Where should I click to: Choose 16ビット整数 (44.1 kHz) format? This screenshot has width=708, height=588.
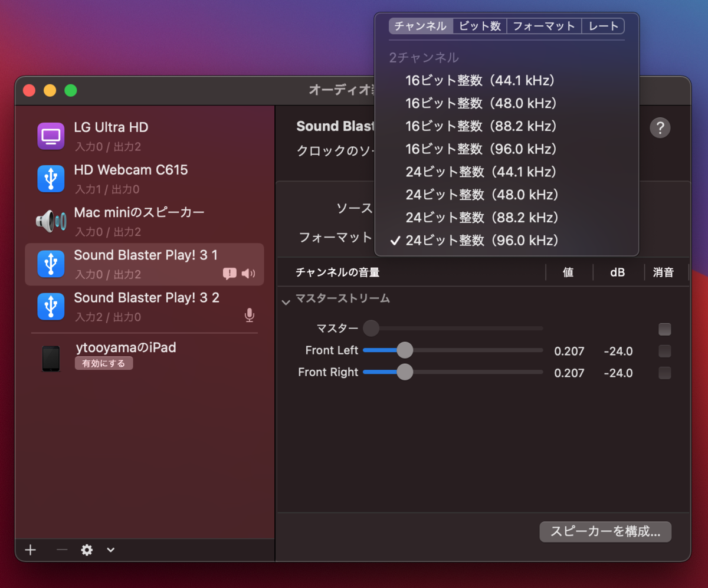coord(507,80)
